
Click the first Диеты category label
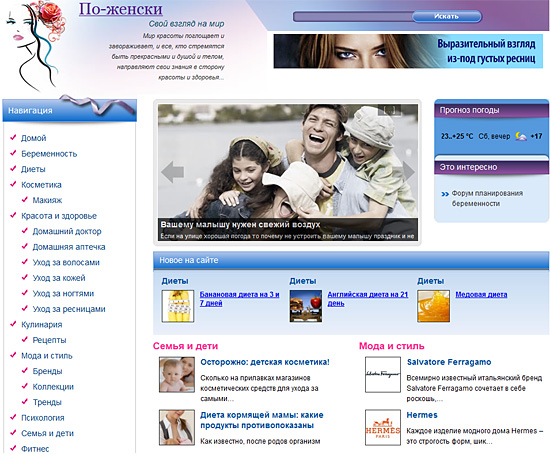[175, 281]
